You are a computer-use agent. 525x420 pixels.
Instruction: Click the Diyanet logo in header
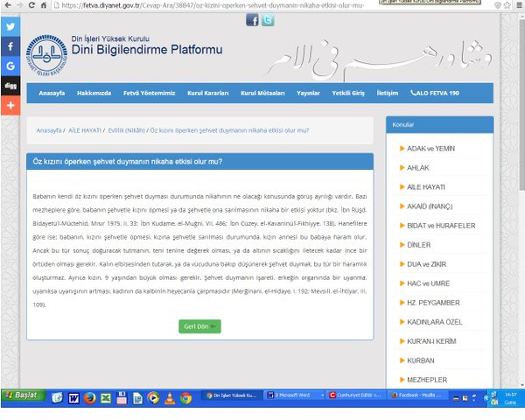(x=44, y=56)
